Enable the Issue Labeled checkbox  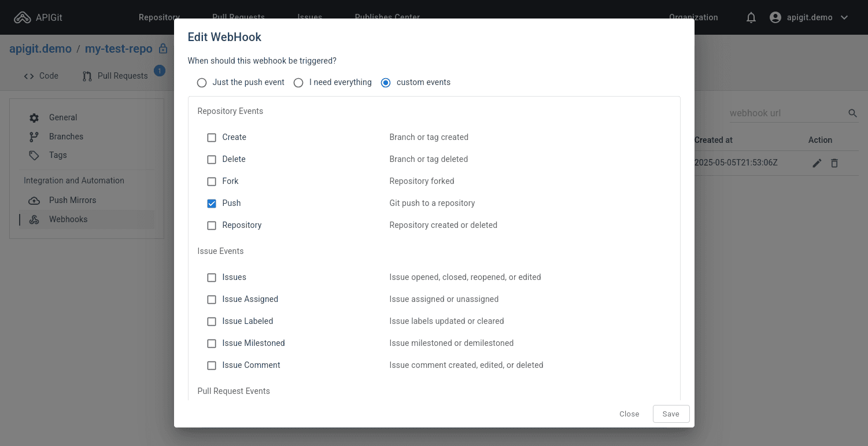pyautogui.click(x=212, y=322)
